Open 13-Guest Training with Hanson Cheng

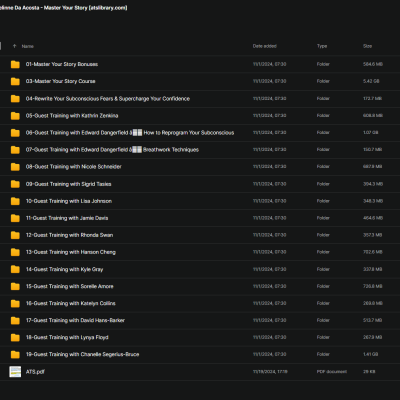coord(71,252)
